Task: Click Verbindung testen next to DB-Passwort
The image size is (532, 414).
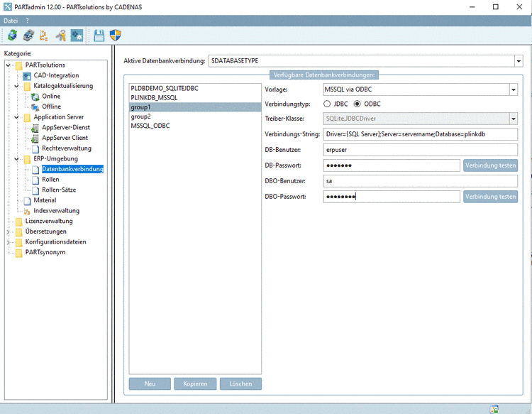Action: 490,165
